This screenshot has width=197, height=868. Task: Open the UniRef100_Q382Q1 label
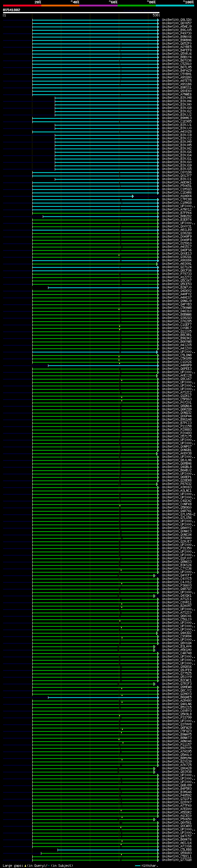(176, 257)
